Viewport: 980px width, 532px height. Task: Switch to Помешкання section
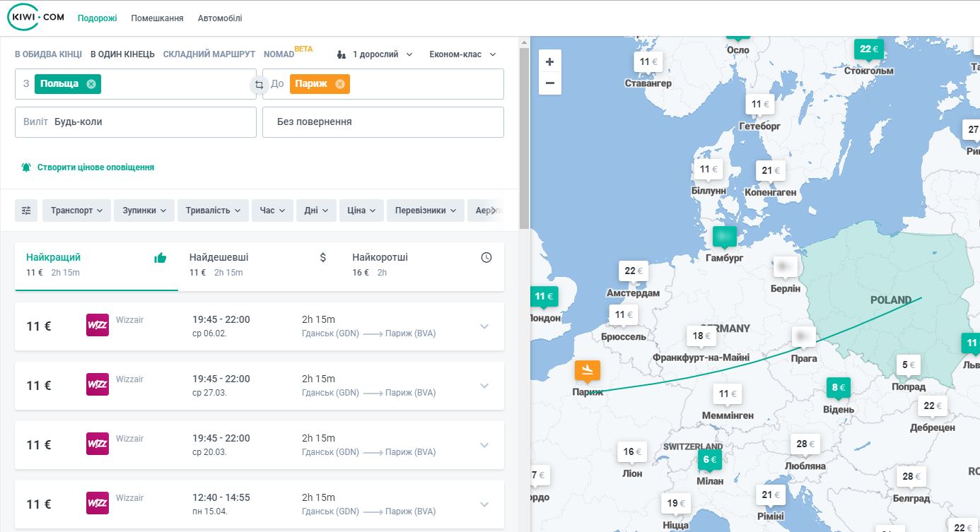[x=158, y=18]
